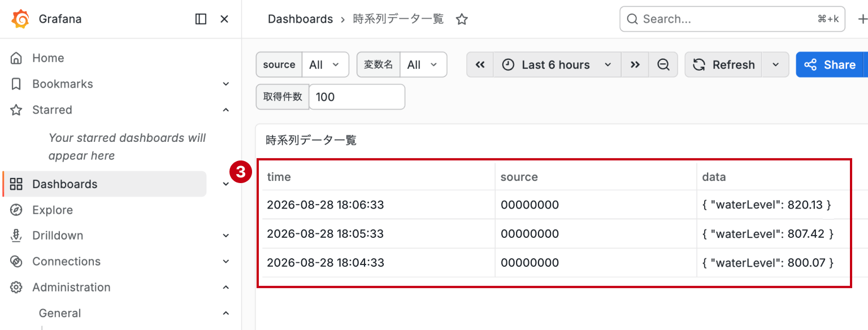Sort by the time column header
868x330 pixels.
click(x=279, y=177)
